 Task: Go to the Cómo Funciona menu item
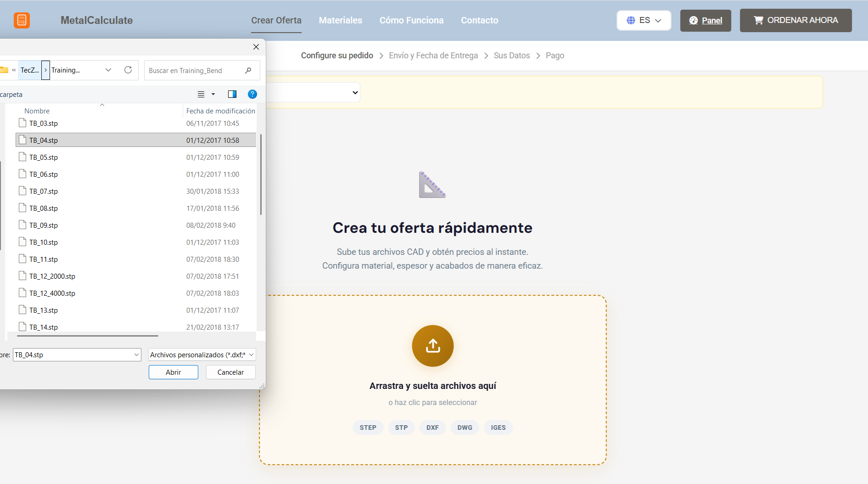click(411, 20)
